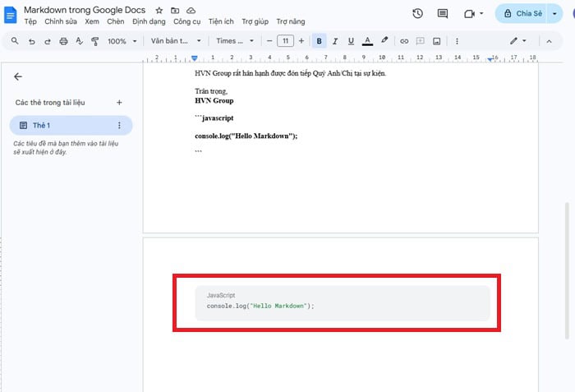Open the Định dạng menu
575x392 pixels.
click(149, 21)
